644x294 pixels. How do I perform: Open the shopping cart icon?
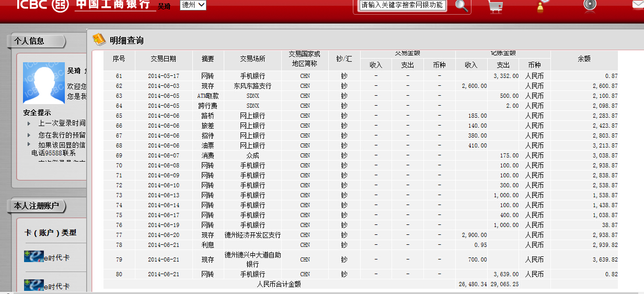click(x=496, y=5)
